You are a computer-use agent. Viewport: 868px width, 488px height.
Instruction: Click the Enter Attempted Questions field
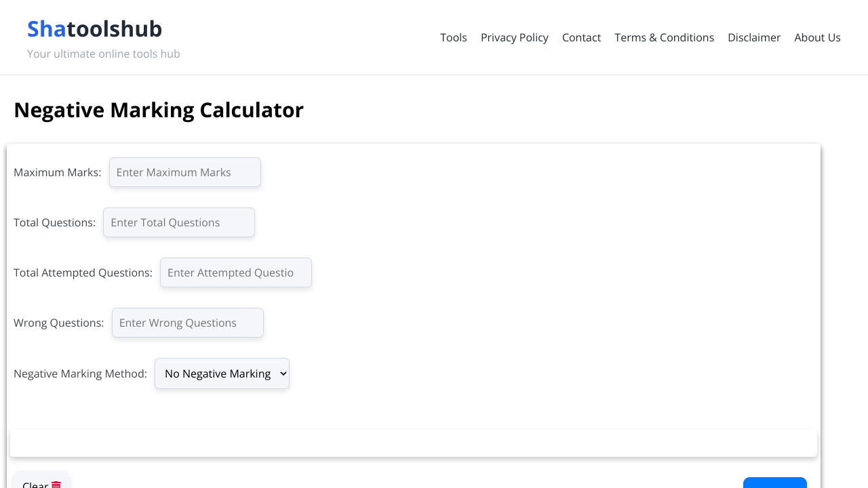point(235,272)
